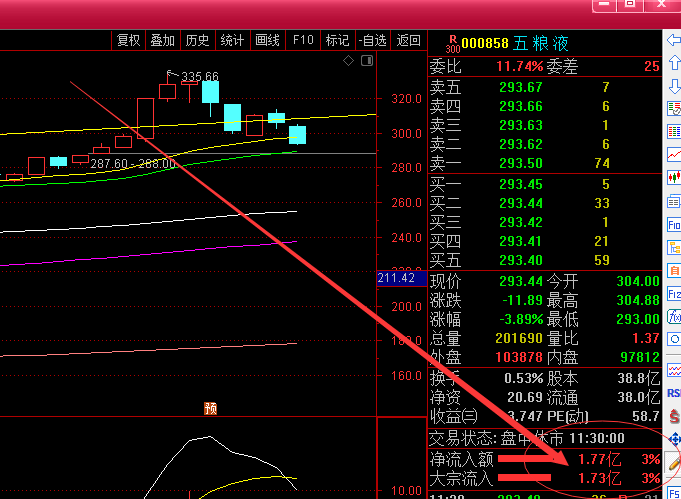Screen dimensions: 681x499
Task: Click the 总量 value 201690
Action: [519, 338]
